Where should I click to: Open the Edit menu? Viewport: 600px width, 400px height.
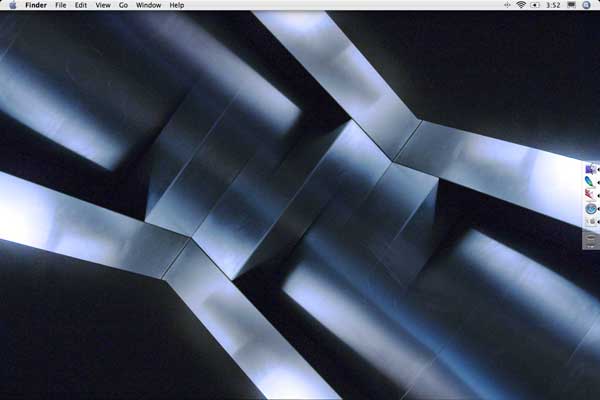point(81,5)
